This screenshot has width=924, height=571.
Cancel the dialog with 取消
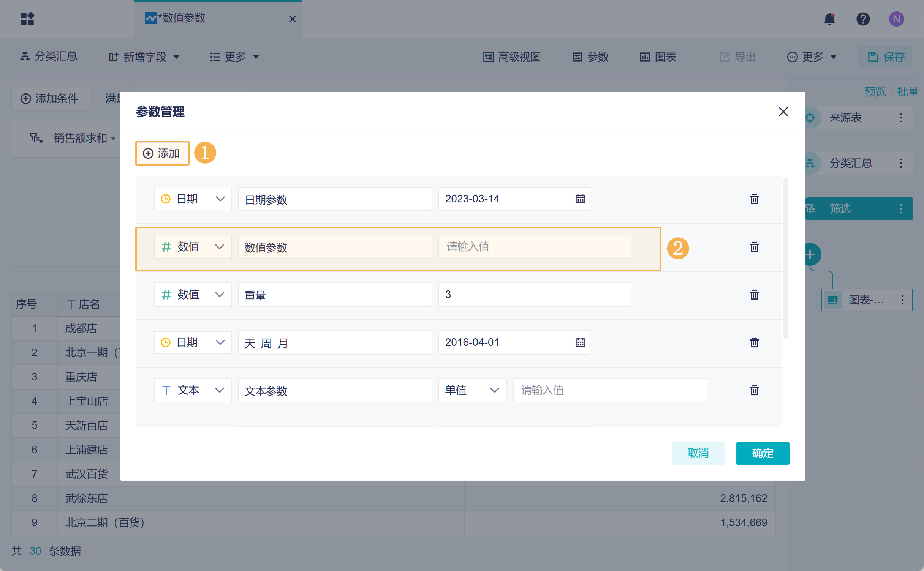[698, 453]
